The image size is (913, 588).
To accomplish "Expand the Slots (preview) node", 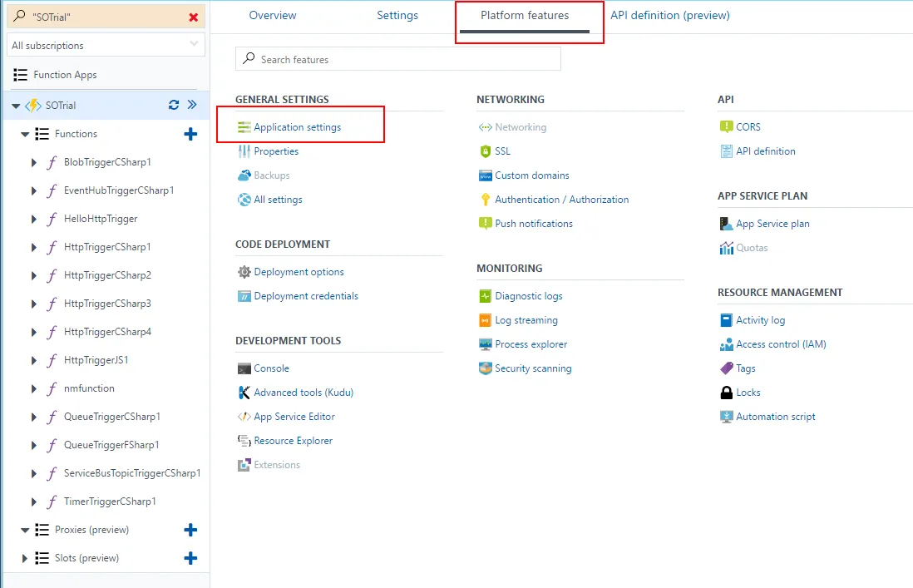I will click(24, 558).
